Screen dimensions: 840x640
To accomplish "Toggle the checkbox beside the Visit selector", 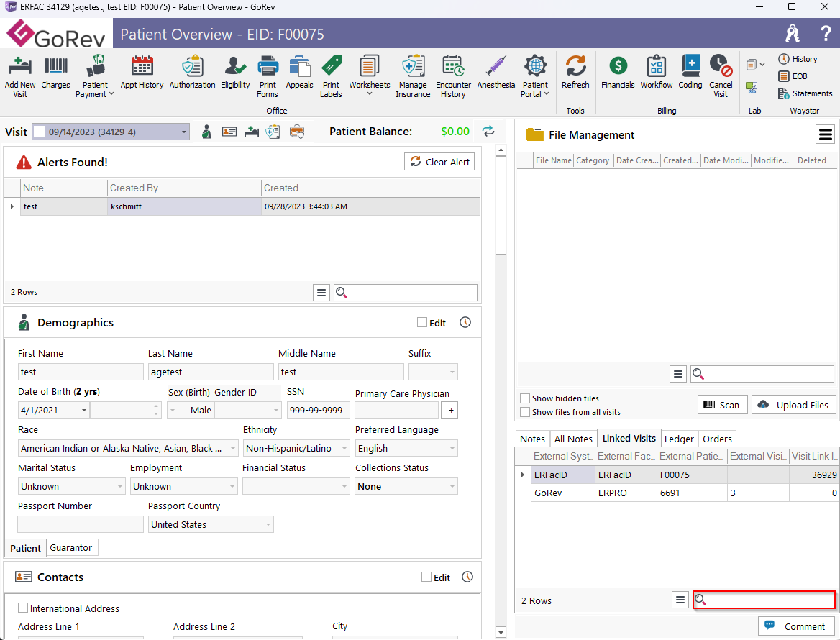I will click(39, 131).
